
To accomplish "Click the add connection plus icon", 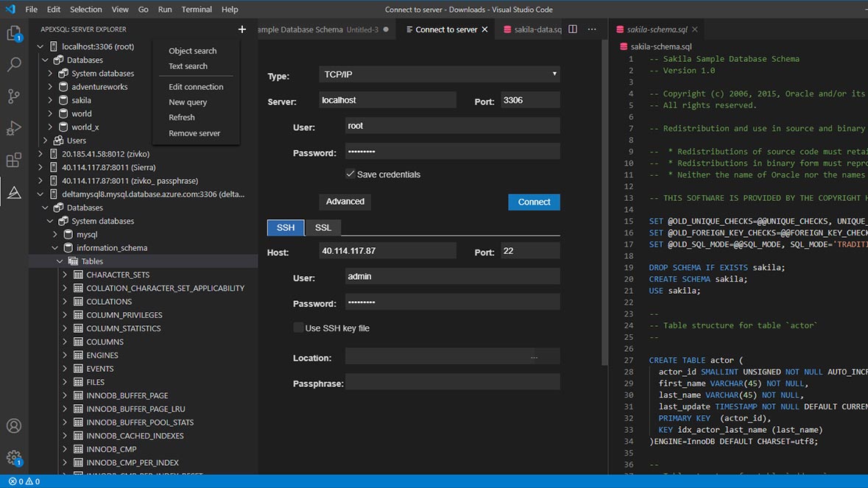I will [x=241, y=29].
